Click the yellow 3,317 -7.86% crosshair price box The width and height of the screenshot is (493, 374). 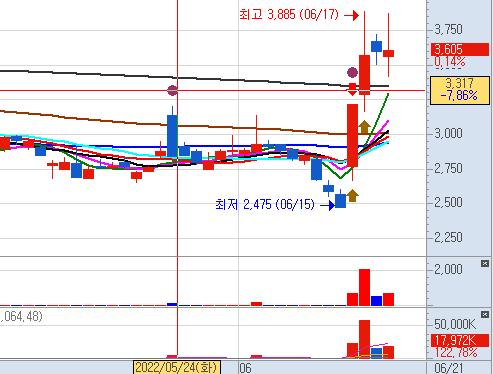(460, 90)
